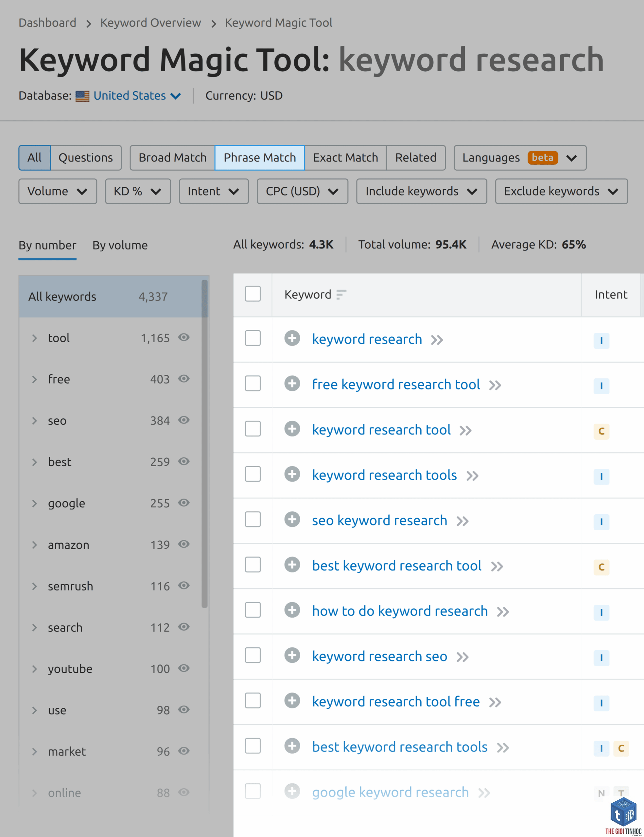This screenshot has width=644, height=837.
Task: Expand the 'google' keyword group chevron
Action: coord(34,504)
